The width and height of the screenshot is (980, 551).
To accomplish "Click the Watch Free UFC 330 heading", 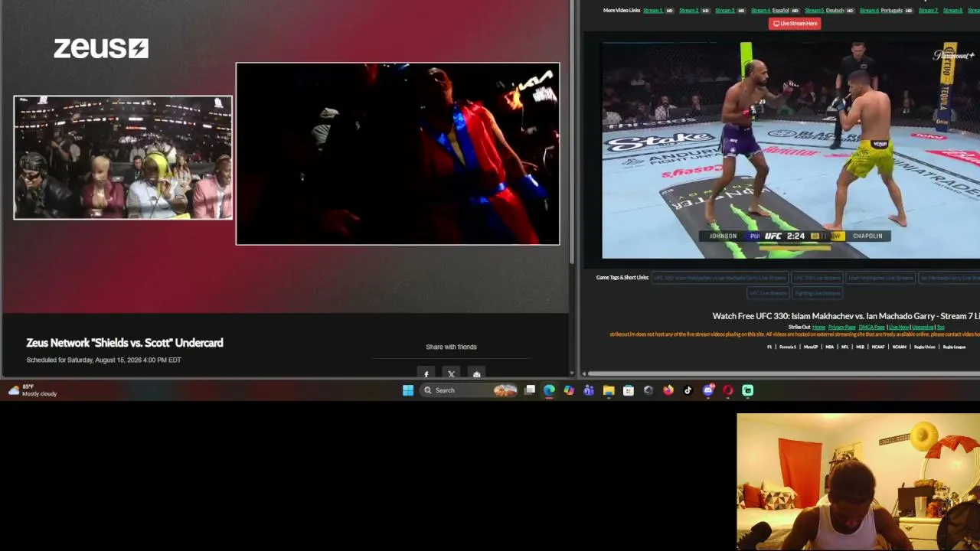I will click(x=846, y=316).
